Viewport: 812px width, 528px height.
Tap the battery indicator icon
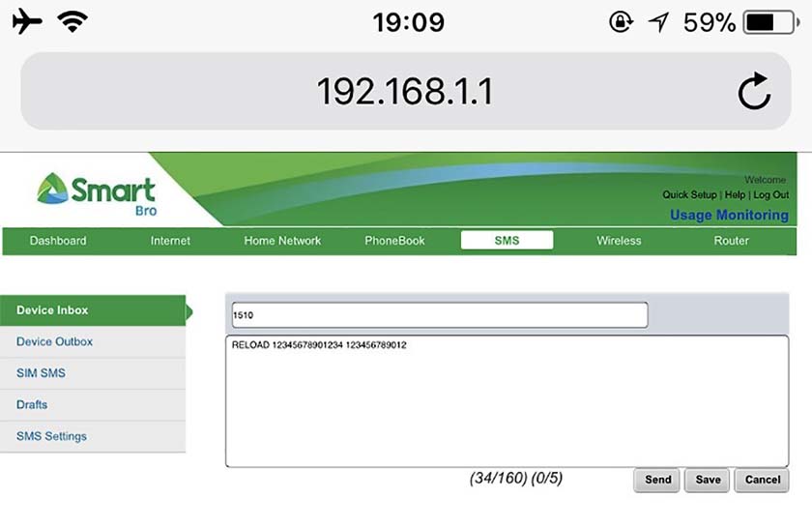click(x=771, y=22)
